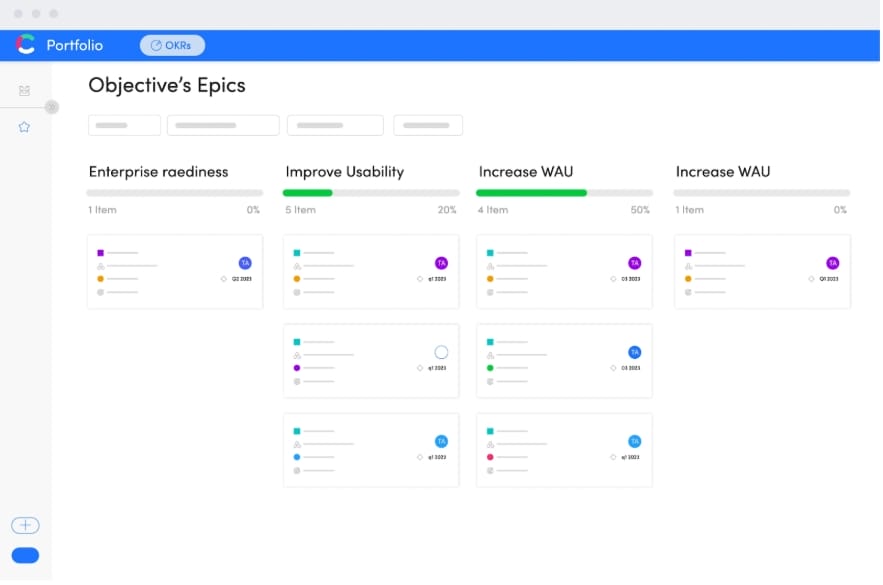Switch the blue pill toggle at bottom left

[25, 555]
